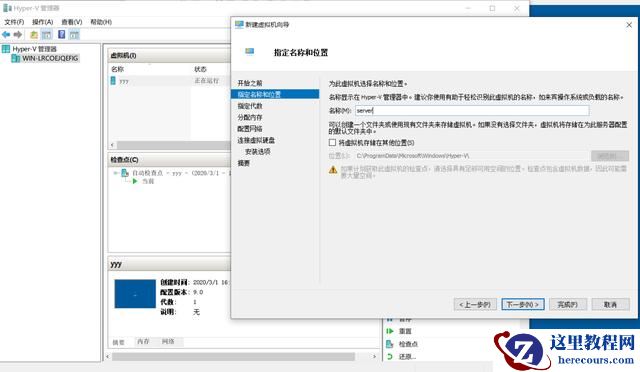The image size is (640, 372).
Task: Click the green 当前 arrow under checkpoint
Action: 135,181
